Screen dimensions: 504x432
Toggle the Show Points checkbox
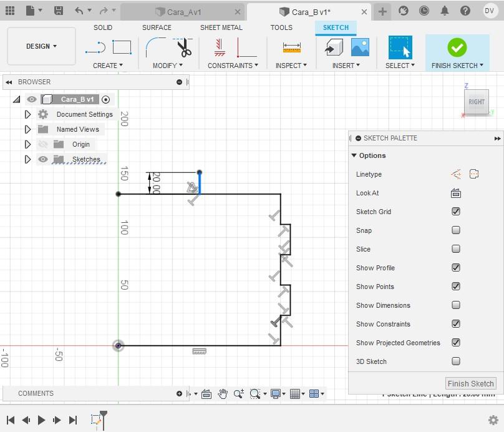click(456, 287)
